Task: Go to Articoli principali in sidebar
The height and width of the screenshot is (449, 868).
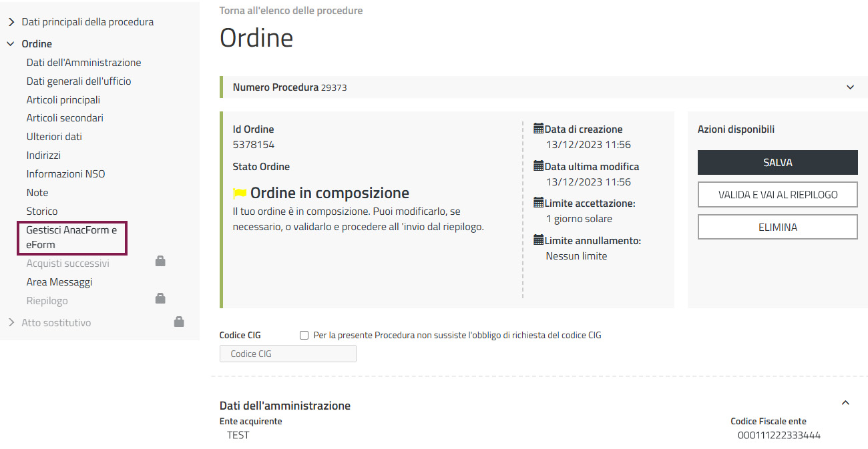Action: [x=63, y=100]
